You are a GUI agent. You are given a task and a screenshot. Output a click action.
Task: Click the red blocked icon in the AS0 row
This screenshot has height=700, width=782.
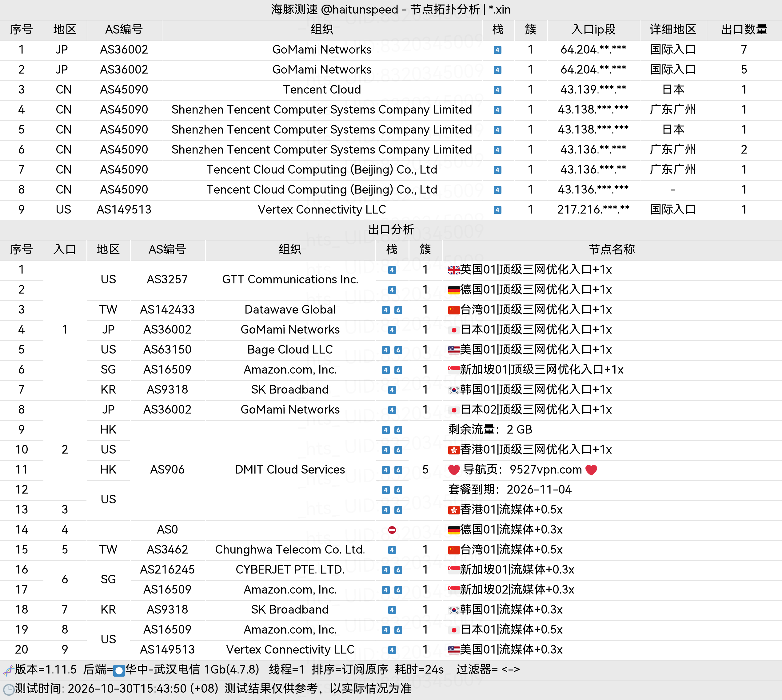tap(392, 530)
